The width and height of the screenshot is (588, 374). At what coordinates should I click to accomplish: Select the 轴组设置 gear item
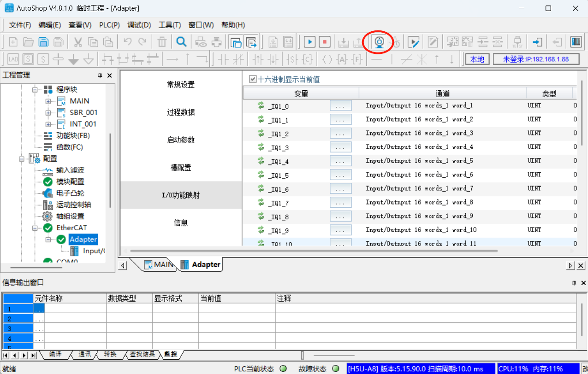[70, 216]
